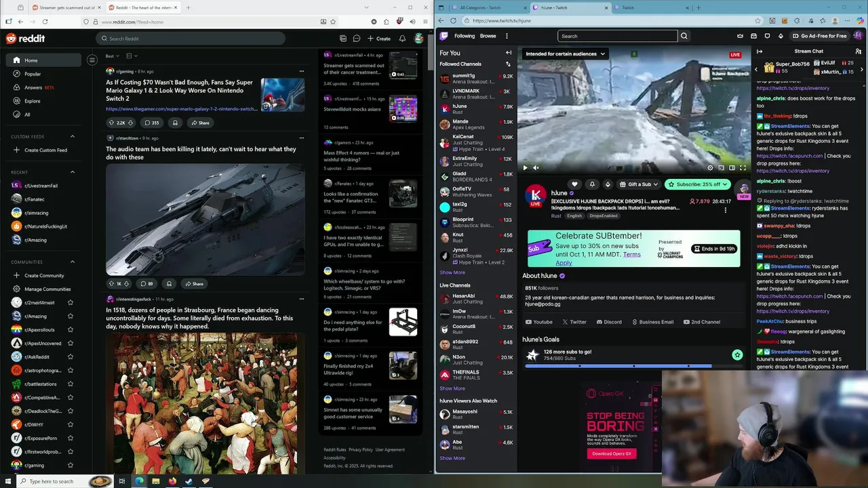Open Reddit feed view layout dropdown
868x488 pixels.
[x=132, y=56]
